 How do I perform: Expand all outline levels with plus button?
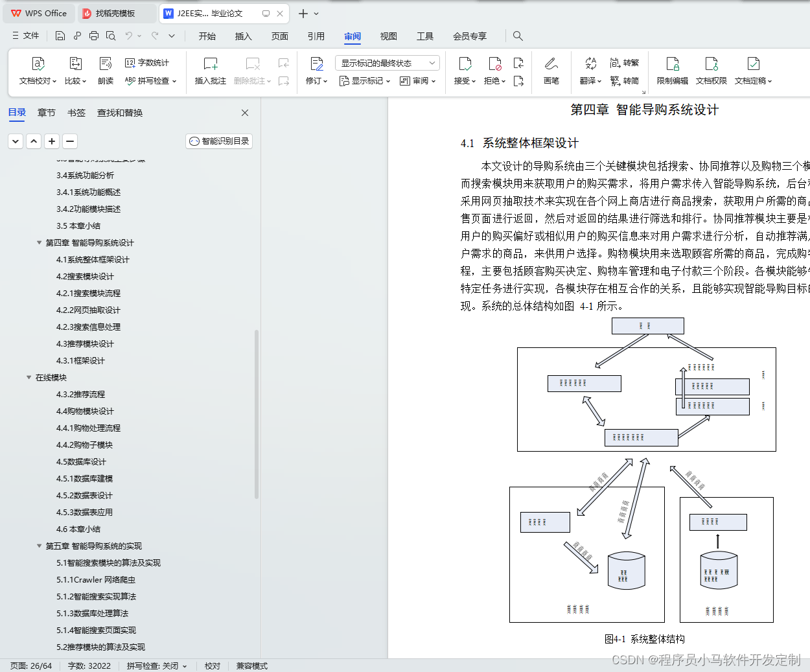tap(52, 141)
